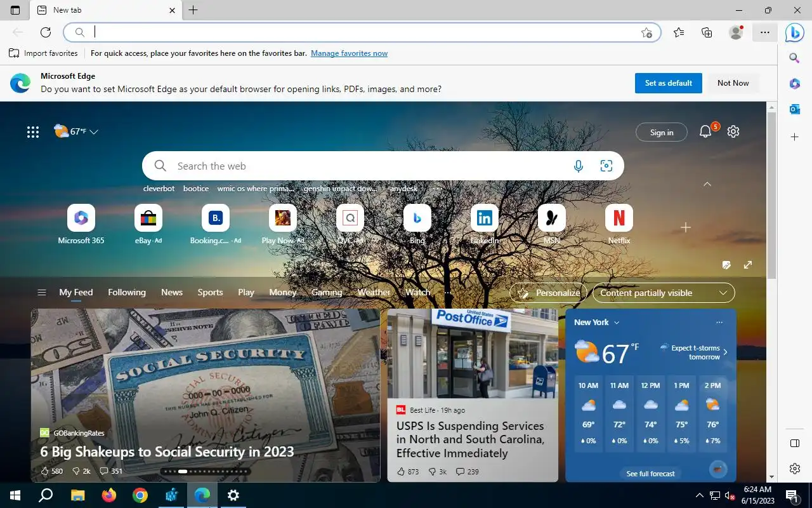This screenshot has height=508, width=812.
Task: Dismiss prompt with Not Now
Action: 733,83
